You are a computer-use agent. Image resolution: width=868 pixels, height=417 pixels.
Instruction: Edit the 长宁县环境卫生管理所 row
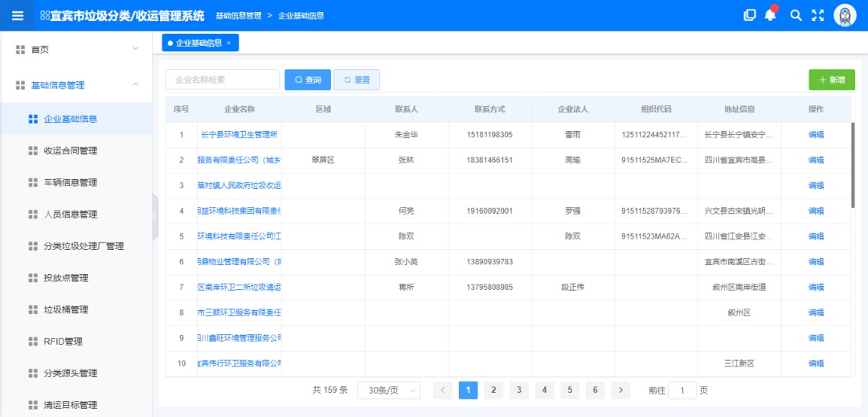pyautogui.click(x=816, y=135)
